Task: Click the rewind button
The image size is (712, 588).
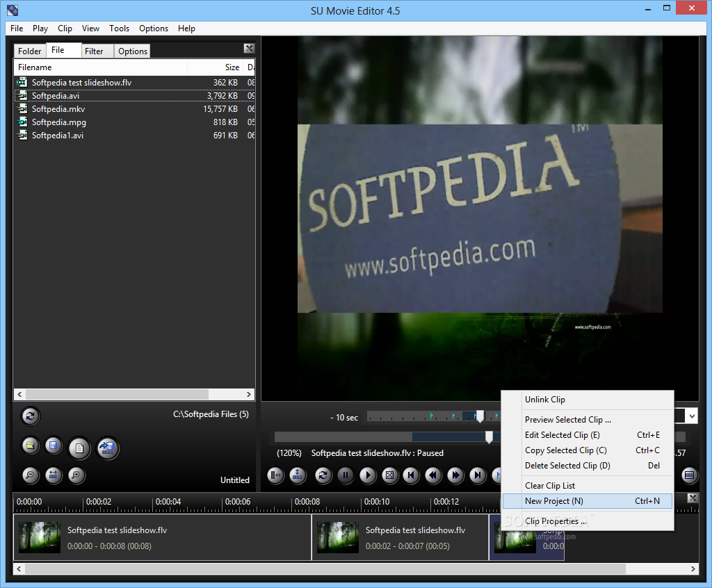Action: coord(433,475)
